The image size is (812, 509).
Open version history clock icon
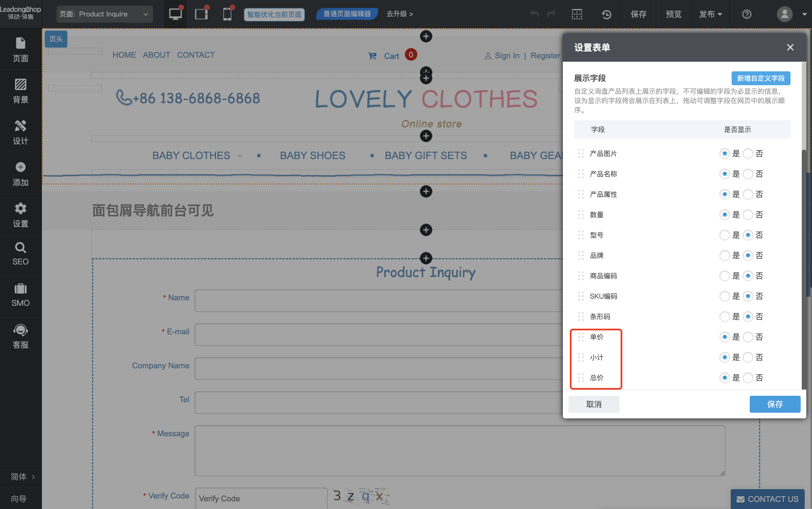[606, 14]
